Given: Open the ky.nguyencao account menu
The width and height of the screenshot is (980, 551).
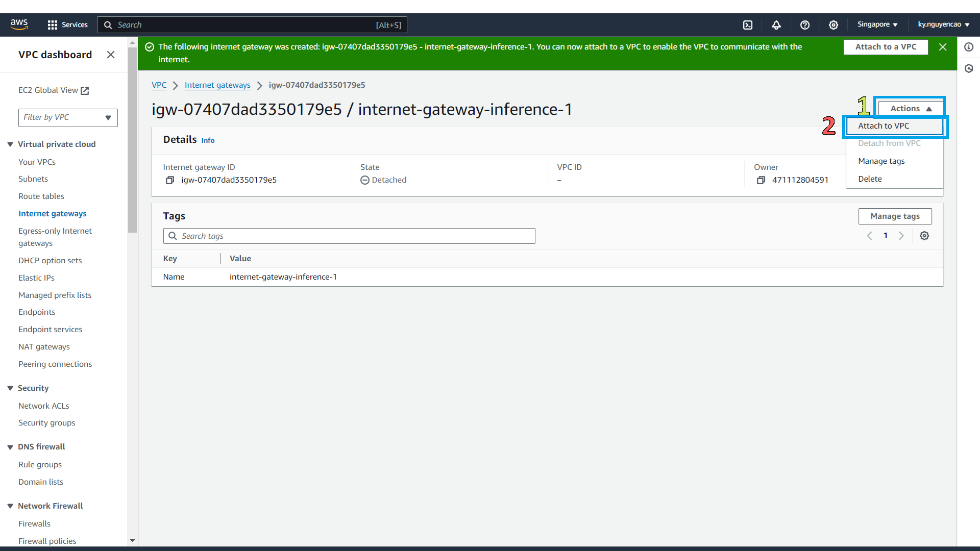Looking at the screenshot, I should (x=944, y=24).
